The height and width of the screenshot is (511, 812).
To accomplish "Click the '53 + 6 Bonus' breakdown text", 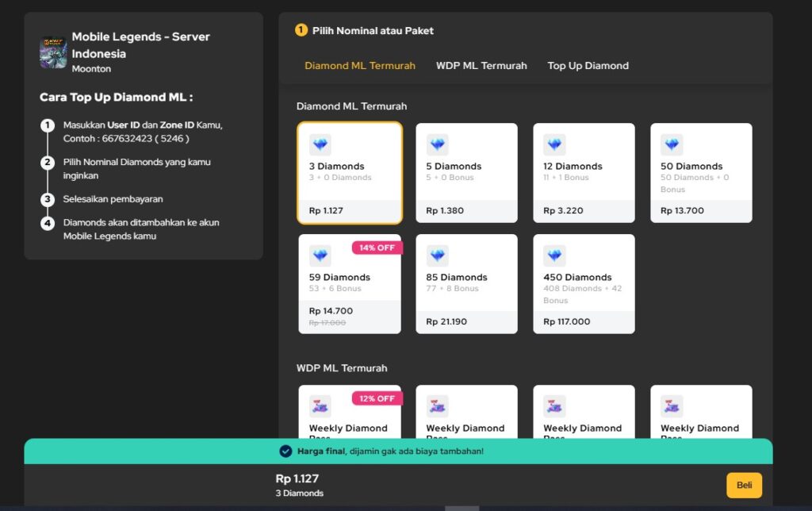I will (x=335, y=288).
